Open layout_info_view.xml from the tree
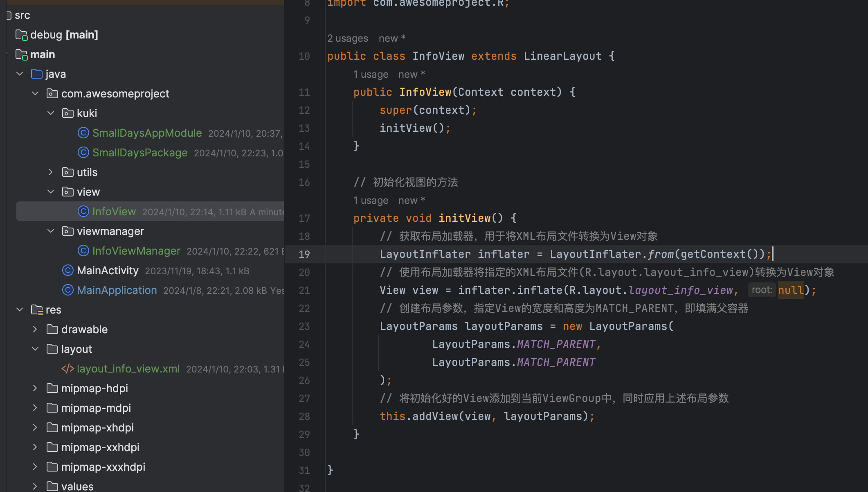 pos(128,369)
